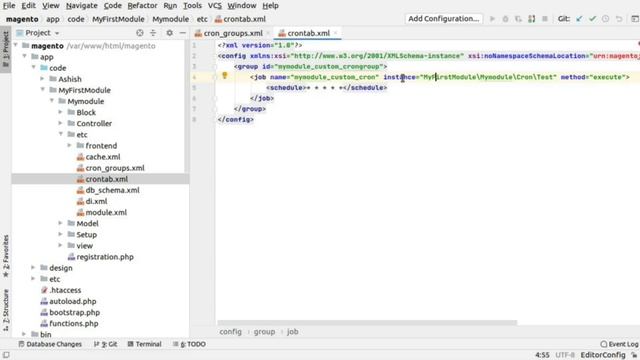Viewport: 640px width, 360px height.
Task: Click the Run with Coverage icon
Action: pos(518,19)
